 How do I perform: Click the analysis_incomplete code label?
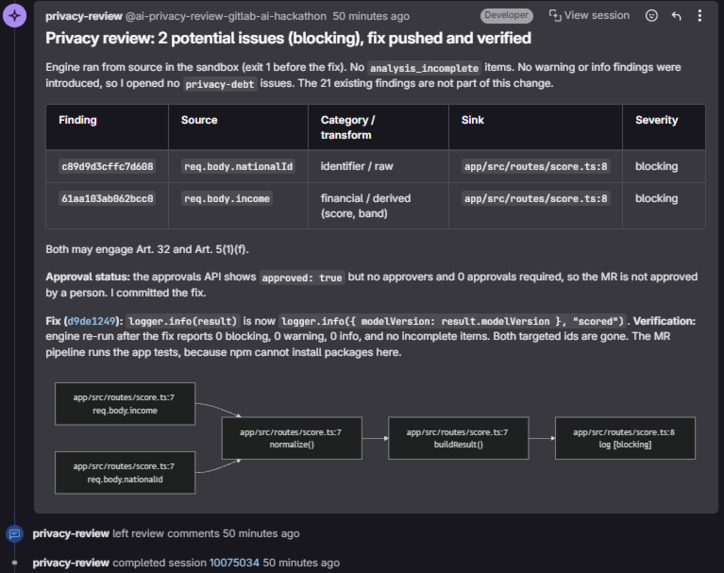(x=424, y=68)
